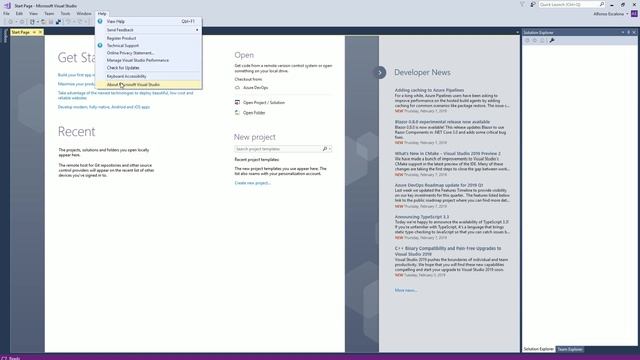Close the Start Page tab
The height and width of the screenshot is (360, 640).
40,32
